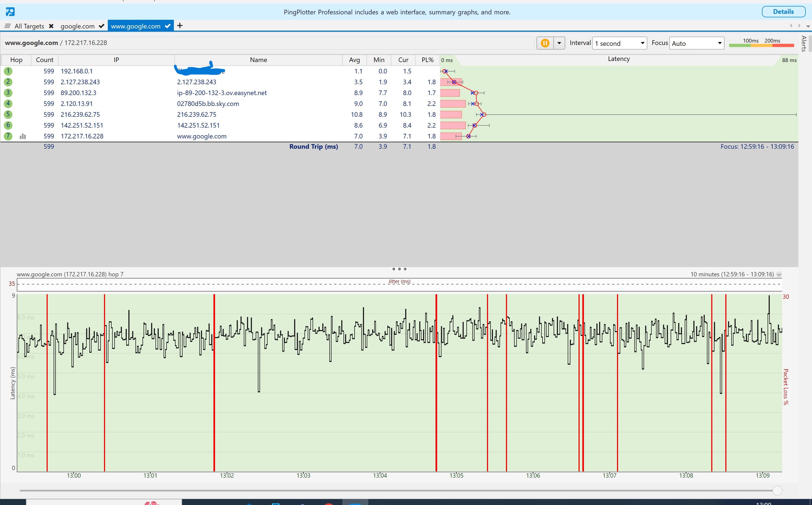Select the hop 5 green circle

tap(8, 115)
